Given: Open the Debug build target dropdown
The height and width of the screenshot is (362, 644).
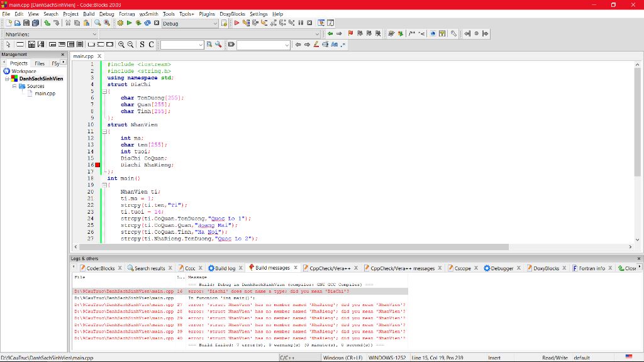Looking at the screenshot, I should (215, 24).
